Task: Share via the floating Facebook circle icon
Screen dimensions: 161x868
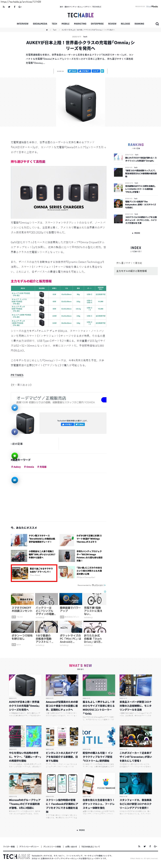Action: pyautogui.click(x=15, y=432)
